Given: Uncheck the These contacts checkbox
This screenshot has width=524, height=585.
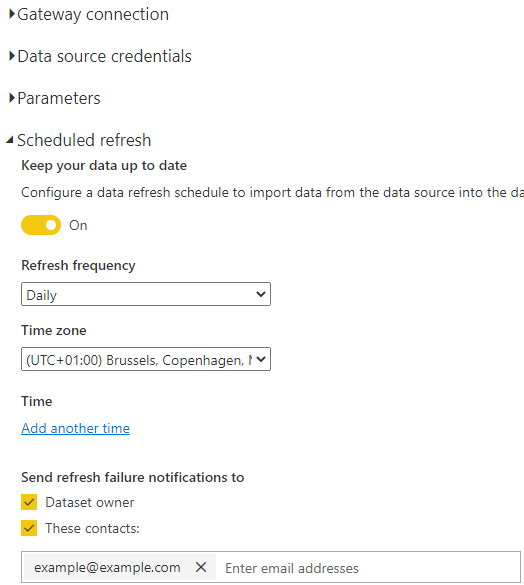Looking at the screenshot, I should coord(29,528).
